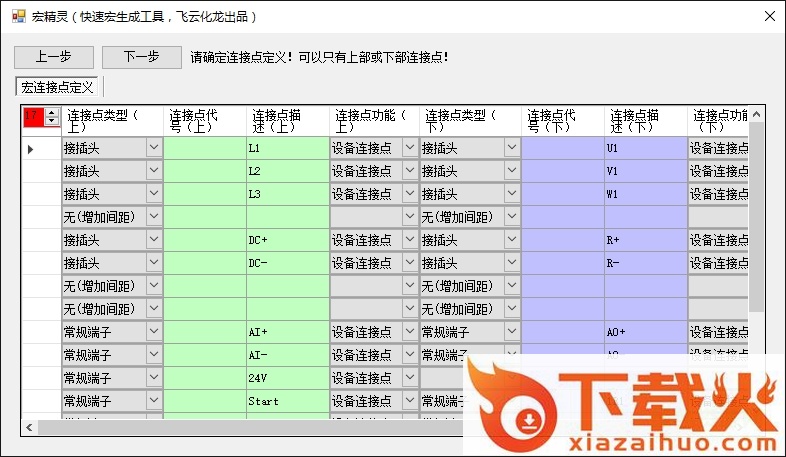This screenshot has width=786, height=457.
Task: Click the DC+ description cell
Action: coord(288,241)
